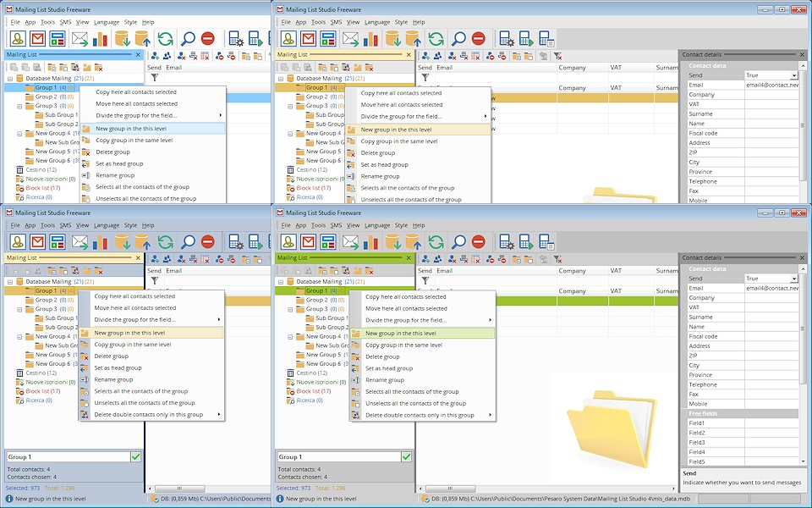Open 'Divide the group for the field...' submenu in top-left window
812x508 pixels.
click(153, 116)
